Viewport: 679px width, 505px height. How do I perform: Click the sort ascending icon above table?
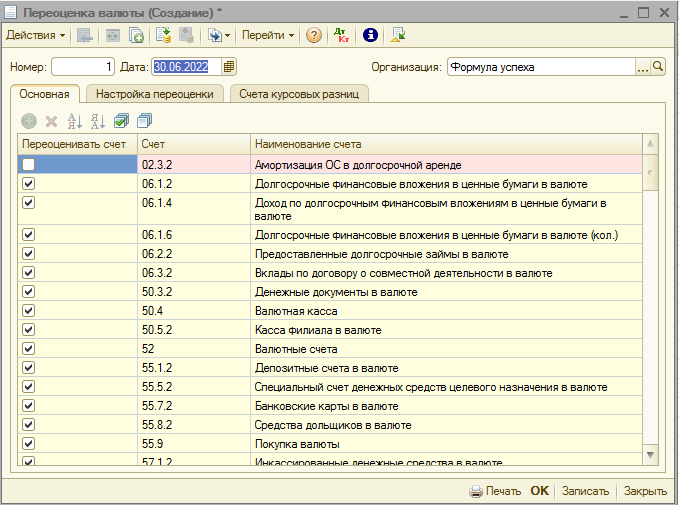[x=74, y=121]
